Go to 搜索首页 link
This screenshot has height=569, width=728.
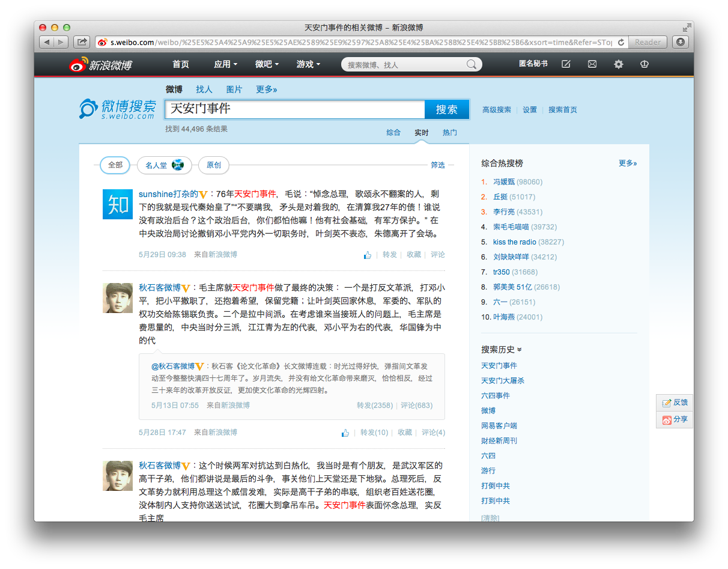(x=563, y=110)
